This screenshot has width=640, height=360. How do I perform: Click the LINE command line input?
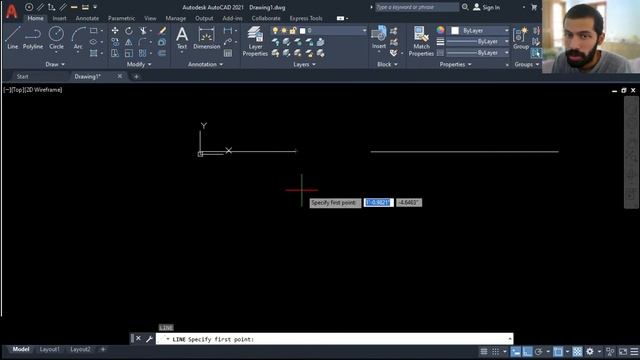[334, 339]
